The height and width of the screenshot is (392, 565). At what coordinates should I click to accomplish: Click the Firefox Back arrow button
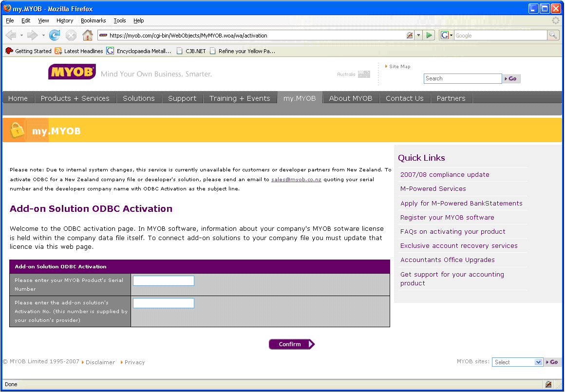pyautogui.click(x=11, y=35)
